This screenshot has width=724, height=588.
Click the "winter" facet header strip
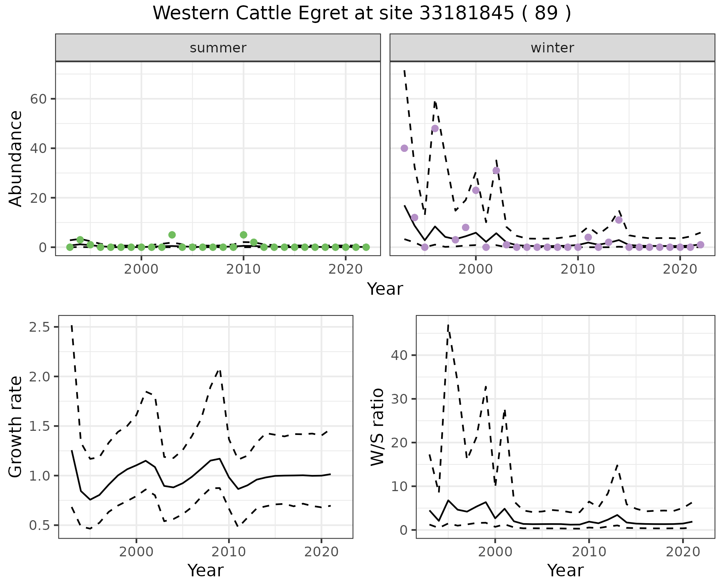coord(552,48)
